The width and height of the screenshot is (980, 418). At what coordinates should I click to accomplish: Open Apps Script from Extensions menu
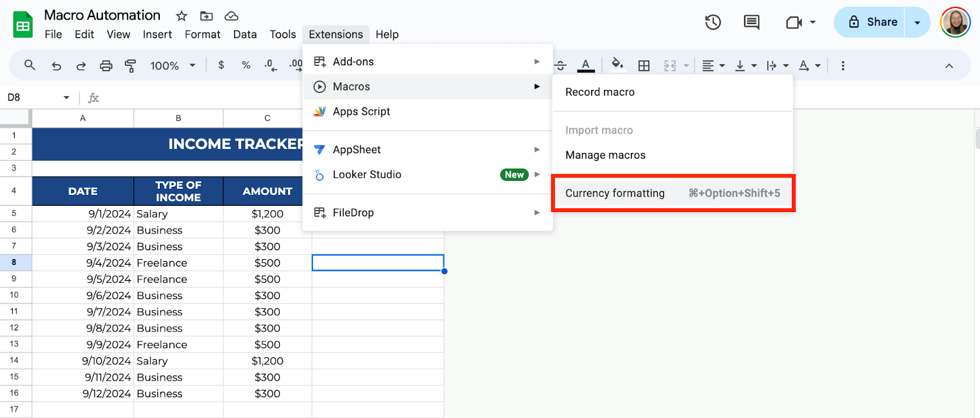pos(361,112)
